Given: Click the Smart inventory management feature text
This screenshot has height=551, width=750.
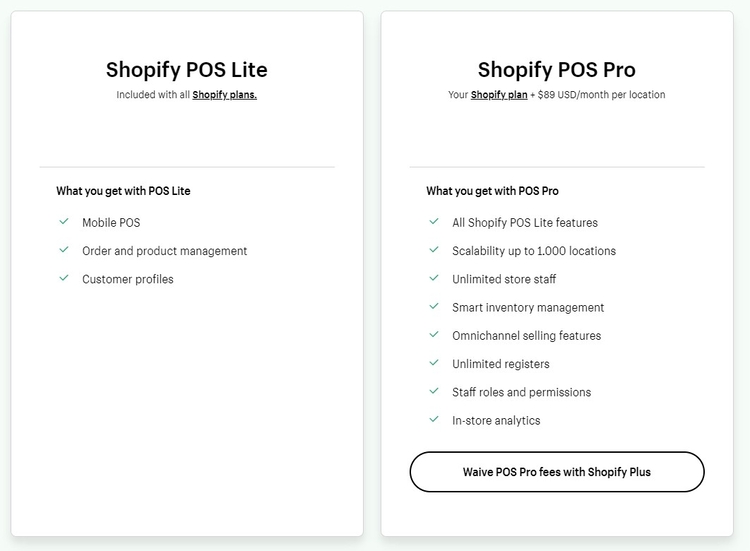Looking at the screenshot, I should pos(528,307).
